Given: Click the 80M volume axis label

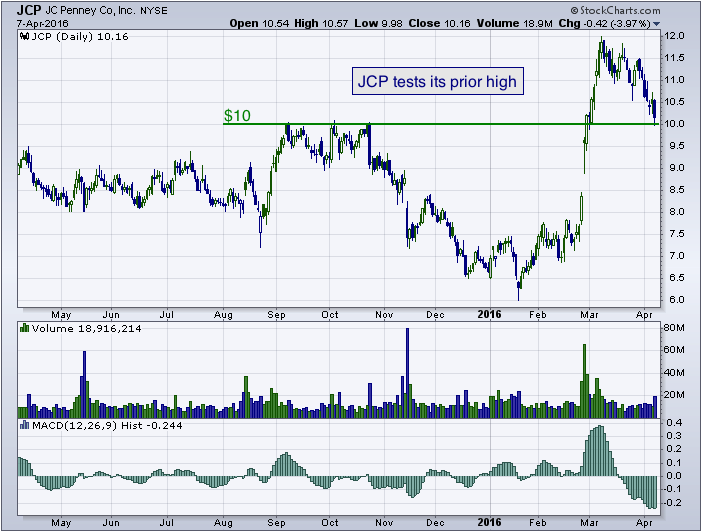Looking at the screenshot, I should point(674,328).
